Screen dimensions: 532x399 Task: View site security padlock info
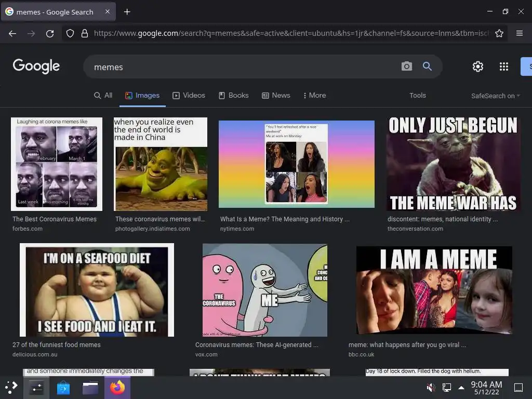pos(85,33)
